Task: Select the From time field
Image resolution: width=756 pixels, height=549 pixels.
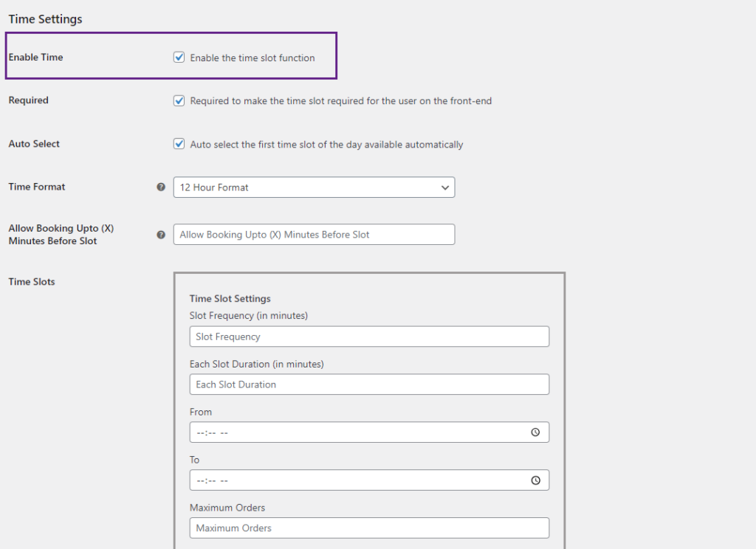Action: tap(369, 432)
